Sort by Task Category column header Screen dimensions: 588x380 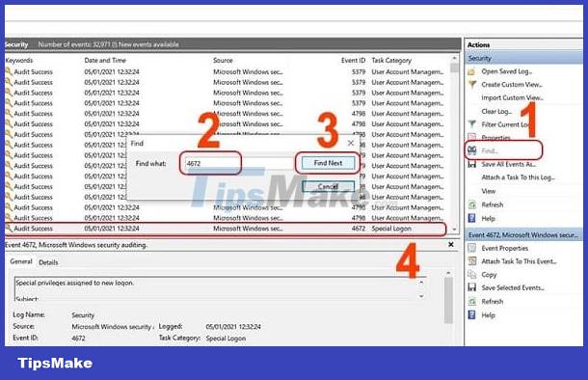[x=391, y=61]
